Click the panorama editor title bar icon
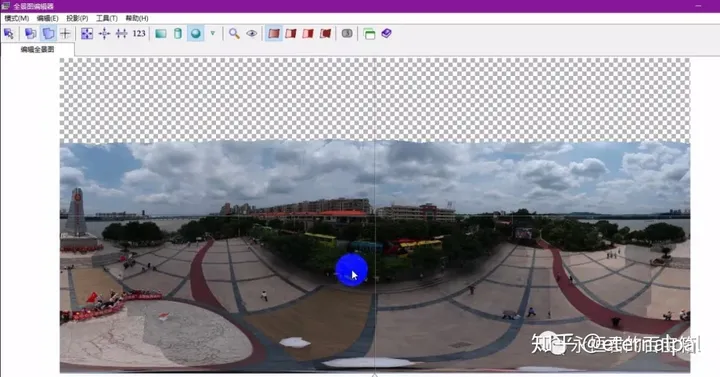 [x=6, y=6]
